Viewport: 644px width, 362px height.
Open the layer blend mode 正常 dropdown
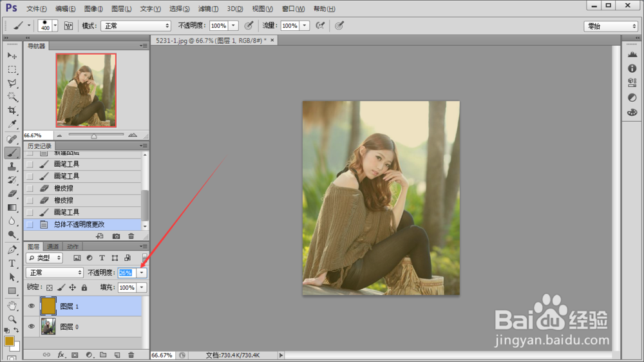point(55,272)
